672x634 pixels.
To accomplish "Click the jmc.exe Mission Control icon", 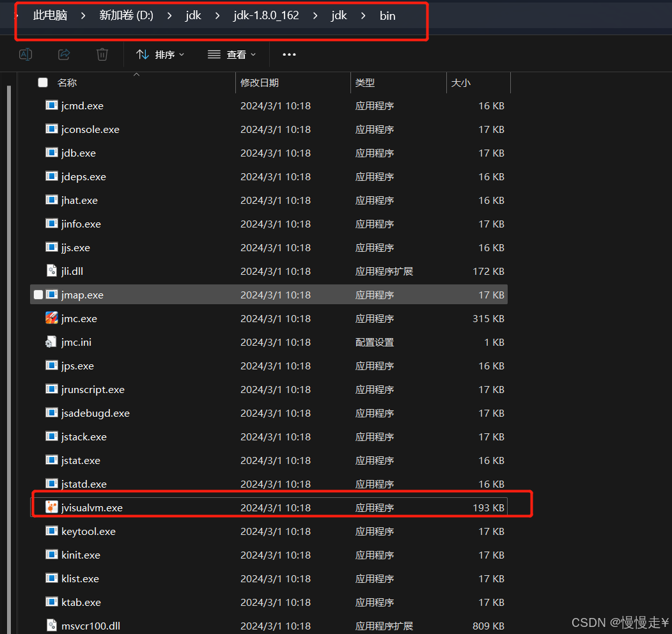I will 51,318.
